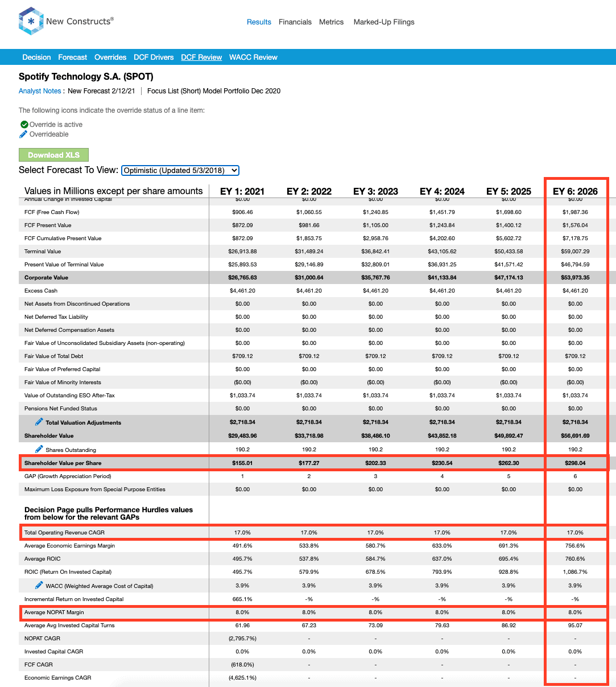This screenshot has width=616, height=687.
Task: Click the 'Excess Cash' row label
Action: pos(41,291)
